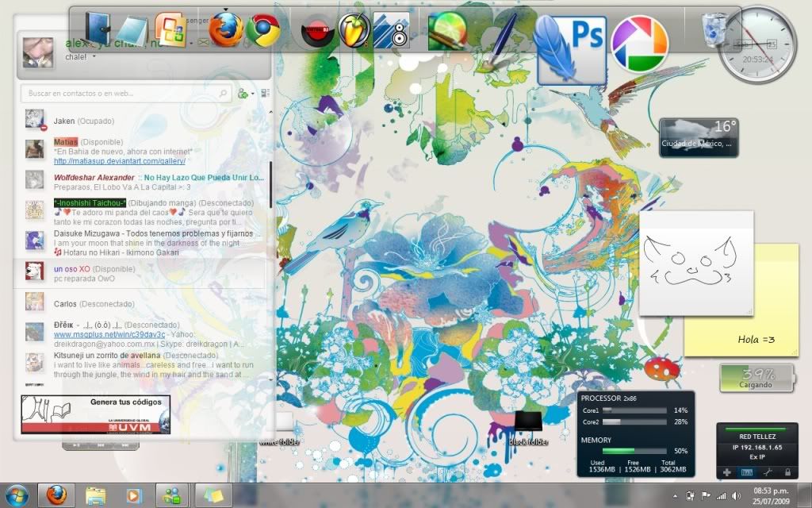This screenshot has width=812, height=508.
Task: Open the matiasup.deviantart.com gallery link
Action: [120, 161]
